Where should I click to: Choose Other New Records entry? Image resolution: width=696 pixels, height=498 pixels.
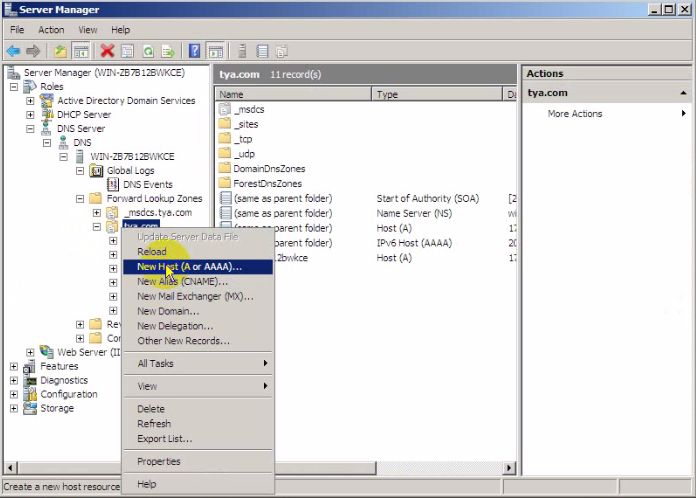click(x=198, y=341)
